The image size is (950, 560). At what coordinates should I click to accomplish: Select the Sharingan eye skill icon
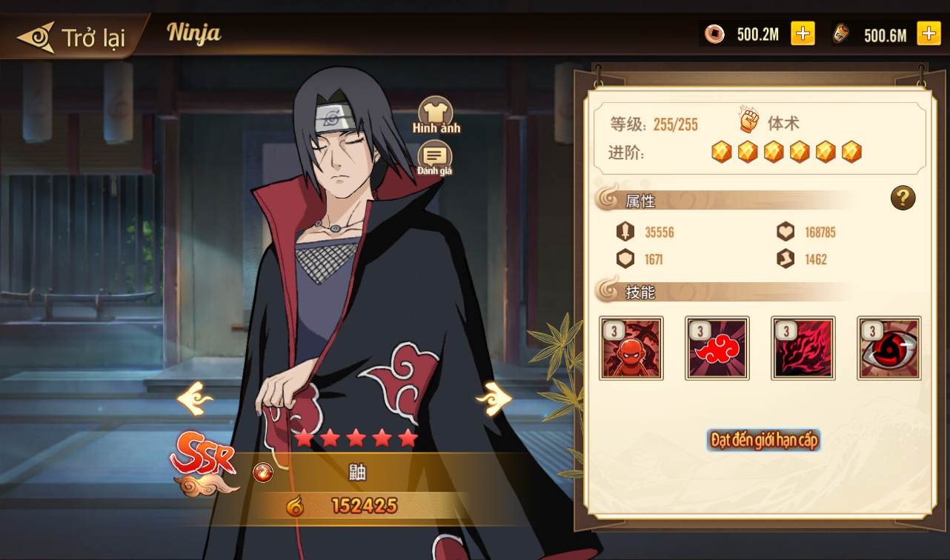point(889,348)
